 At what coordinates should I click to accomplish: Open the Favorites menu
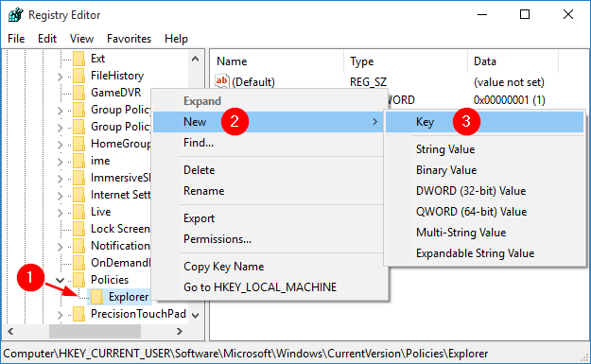point(129,39)
